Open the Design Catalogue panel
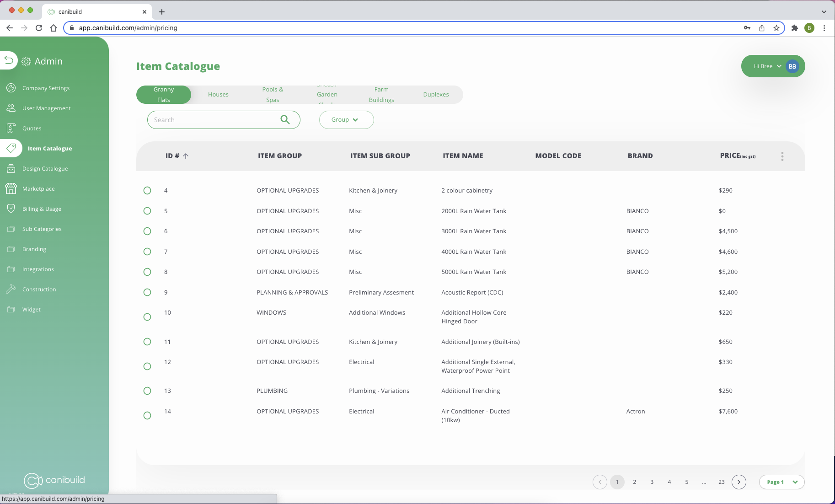The height and width of the screenshot is (504, 835). [x=46, y=168]
